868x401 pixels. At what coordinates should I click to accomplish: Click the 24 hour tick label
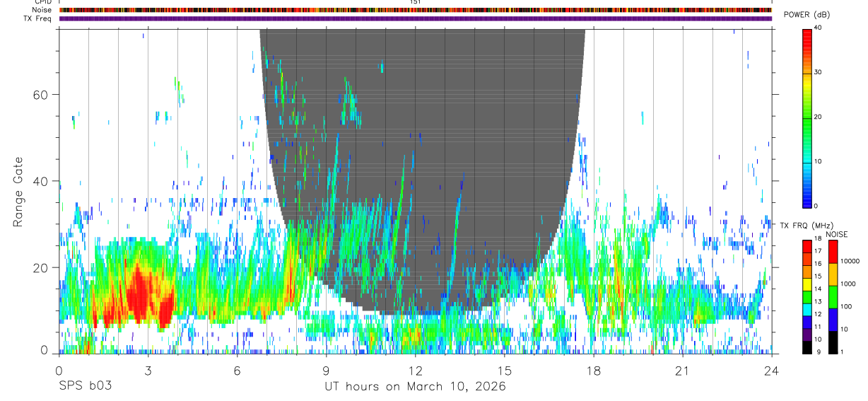[771, 370]
